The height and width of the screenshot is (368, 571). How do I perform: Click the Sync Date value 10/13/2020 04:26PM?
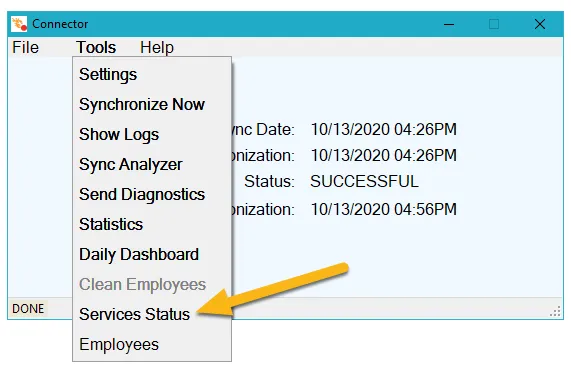(x=383, y=129)
